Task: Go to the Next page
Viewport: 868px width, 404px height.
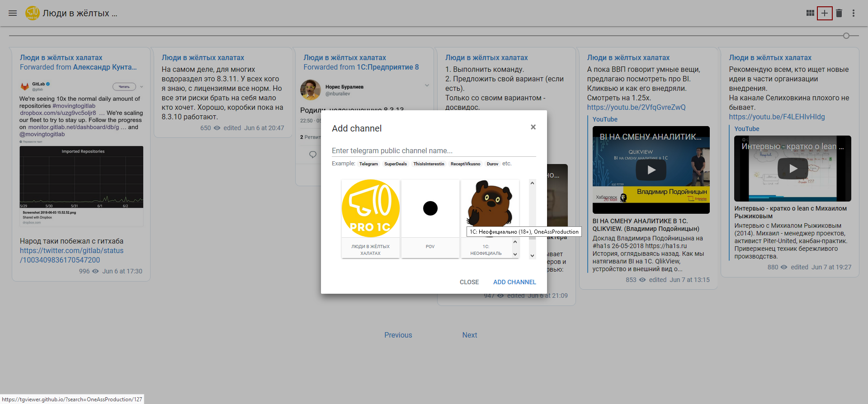Action: [470, 335]
